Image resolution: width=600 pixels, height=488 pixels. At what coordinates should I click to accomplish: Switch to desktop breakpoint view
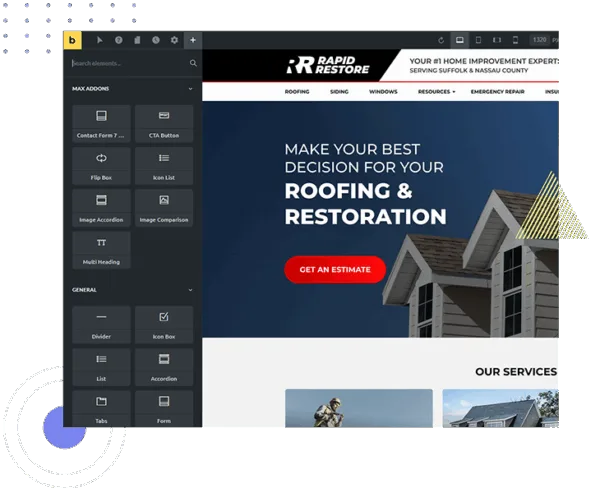point(460,40)
